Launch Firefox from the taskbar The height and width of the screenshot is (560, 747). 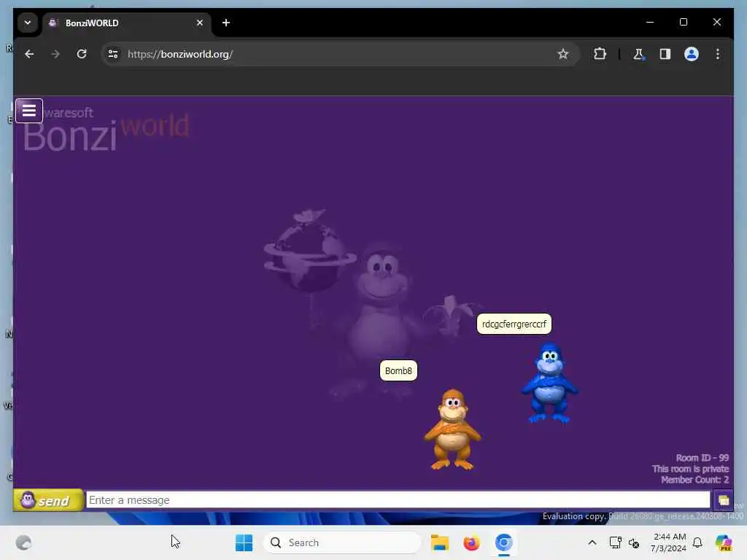(x=472, y=542)
